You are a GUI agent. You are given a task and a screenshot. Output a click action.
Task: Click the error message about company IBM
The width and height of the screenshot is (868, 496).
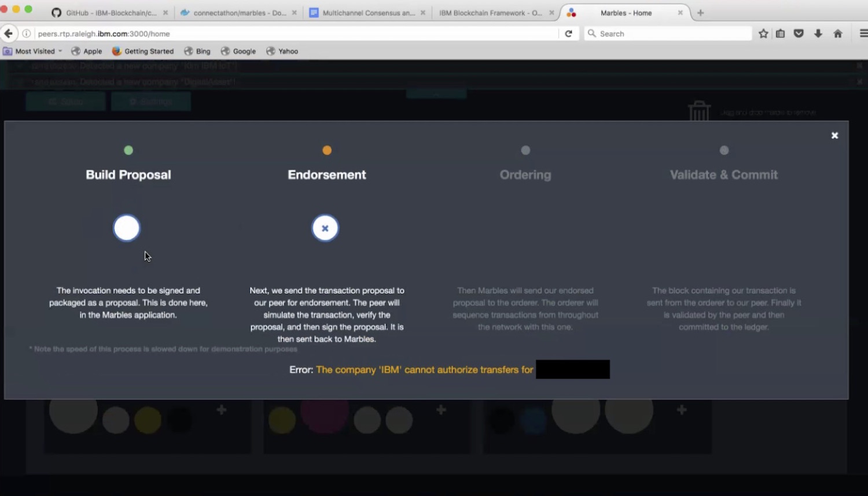[x=424, y=369]
